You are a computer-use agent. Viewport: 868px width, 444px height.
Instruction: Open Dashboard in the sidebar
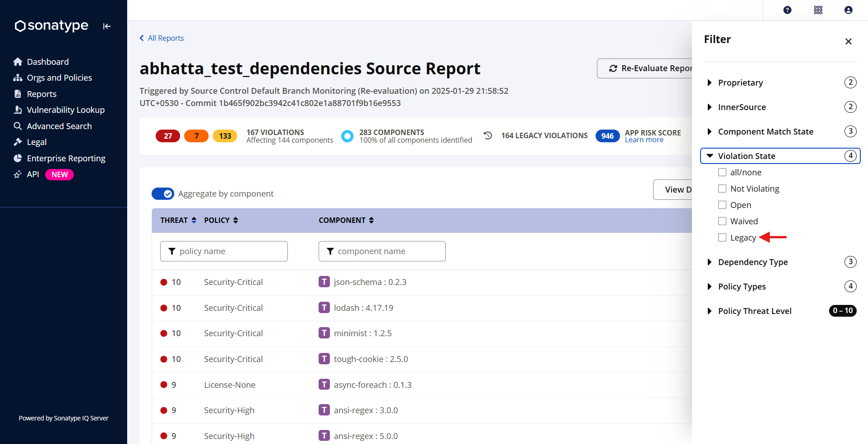click(48, 62)
